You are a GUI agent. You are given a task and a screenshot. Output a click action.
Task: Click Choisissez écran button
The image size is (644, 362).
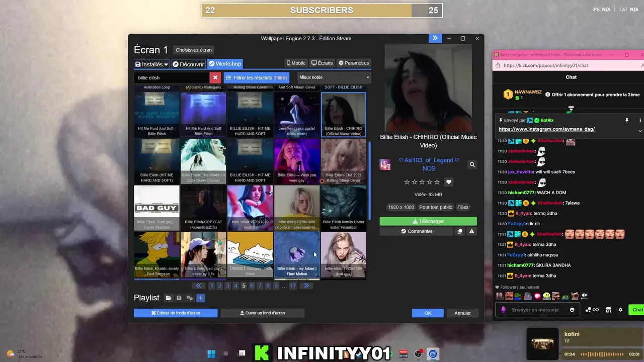tap(194, 50)
